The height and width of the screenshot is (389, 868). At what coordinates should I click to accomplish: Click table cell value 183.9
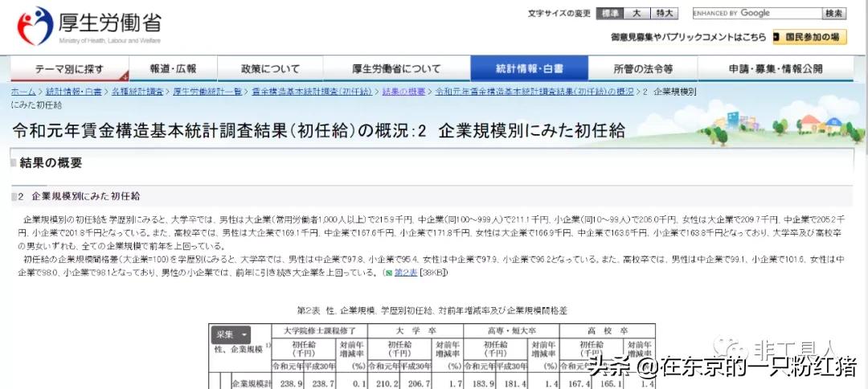(484, 383)
